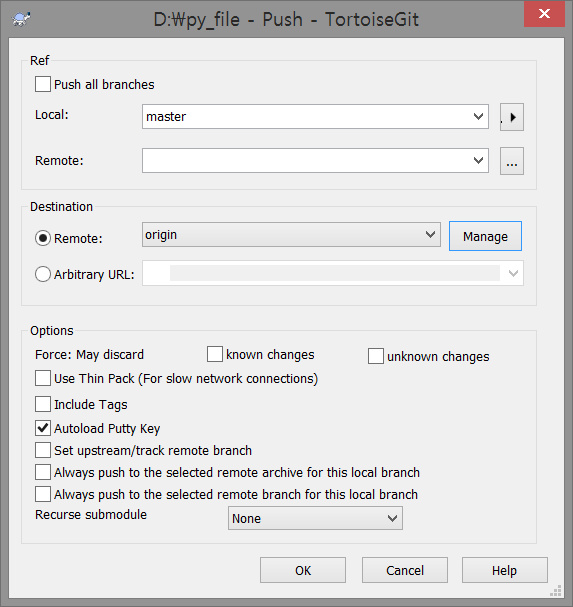Open the Recurse submodule dropdown set to None
This screenshot has width=573, height=607.
point(315,518)
